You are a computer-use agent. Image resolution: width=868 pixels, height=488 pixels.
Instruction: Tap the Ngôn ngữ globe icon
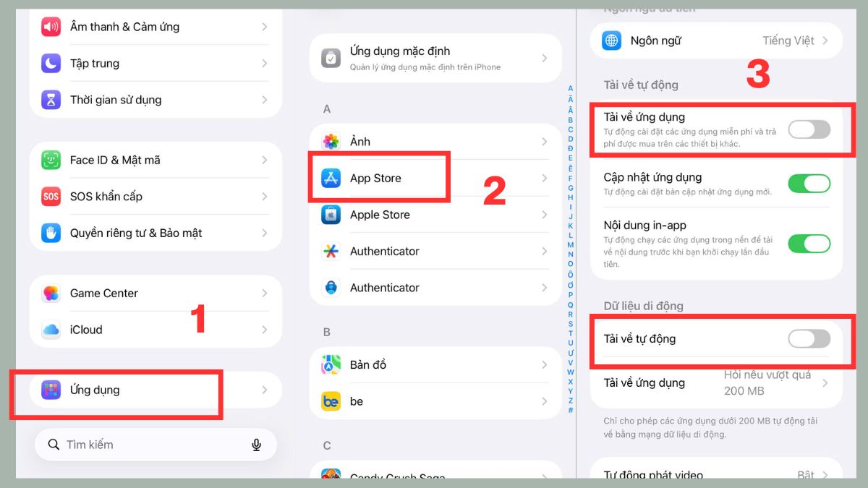(x=612, y=40)
